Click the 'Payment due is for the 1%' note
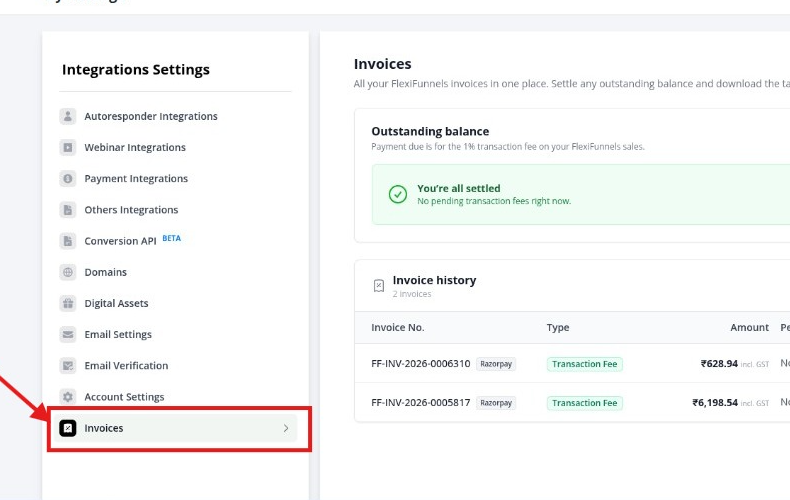790x500 pixels. point(508,147)
